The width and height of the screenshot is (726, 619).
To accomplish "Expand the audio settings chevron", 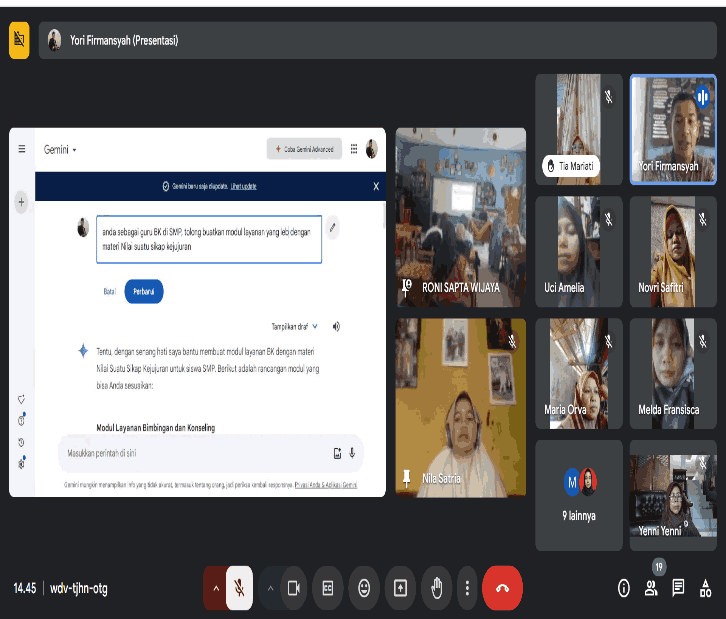I will click(215, 588).
